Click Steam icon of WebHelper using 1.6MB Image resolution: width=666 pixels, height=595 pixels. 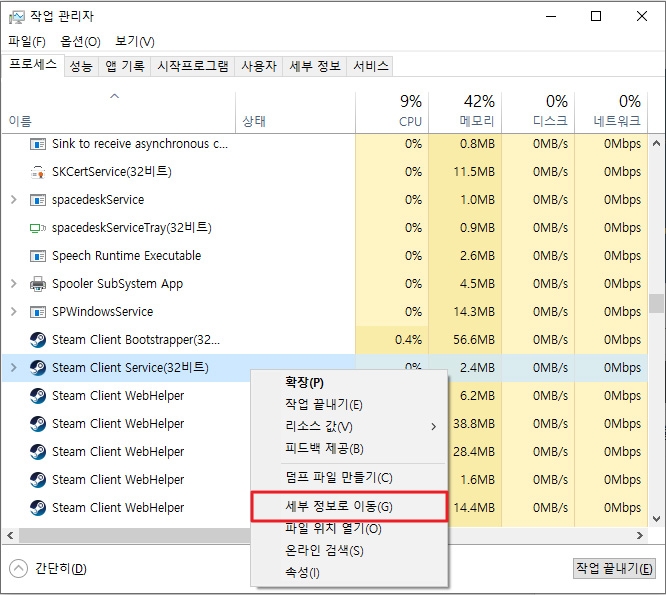pyautogui.click(x=38, y=480)
